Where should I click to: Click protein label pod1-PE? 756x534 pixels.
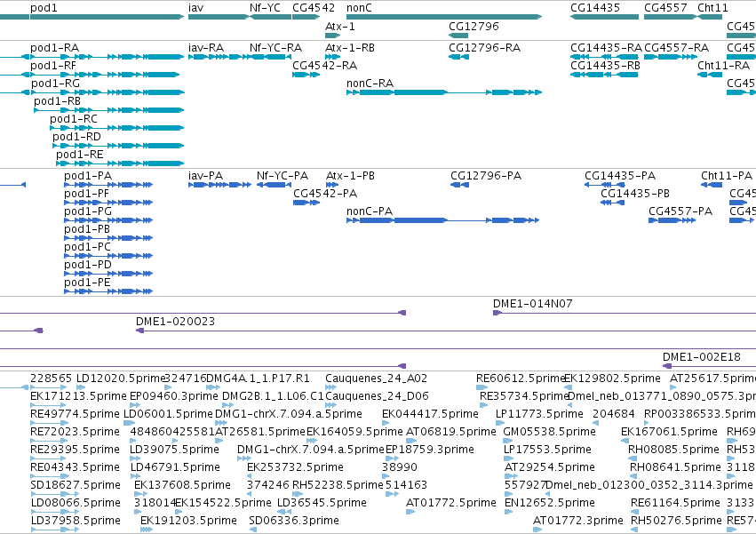[87, 283]
